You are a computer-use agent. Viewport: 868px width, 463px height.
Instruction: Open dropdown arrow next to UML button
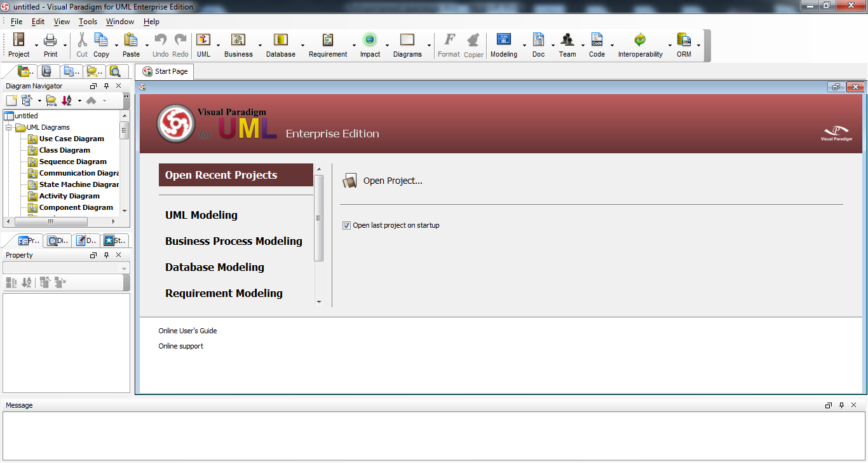coord(218,46)
